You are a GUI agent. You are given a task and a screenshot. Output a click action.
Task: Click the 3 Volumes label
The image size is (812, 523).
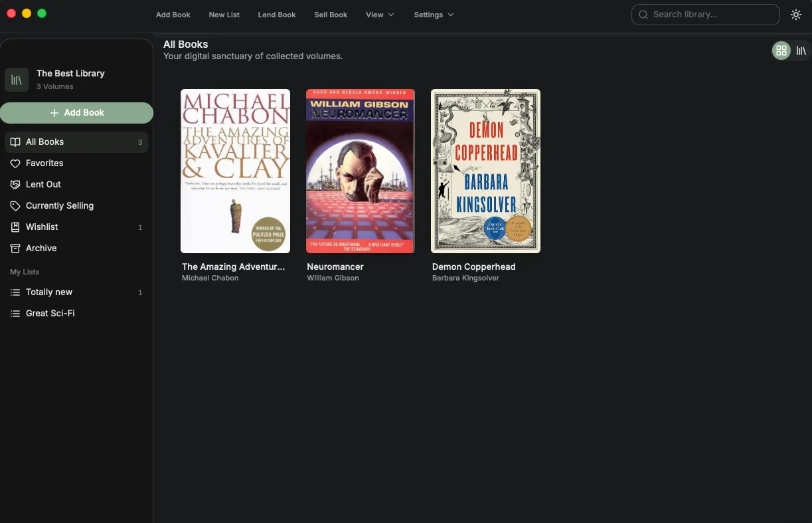[55, 86]
